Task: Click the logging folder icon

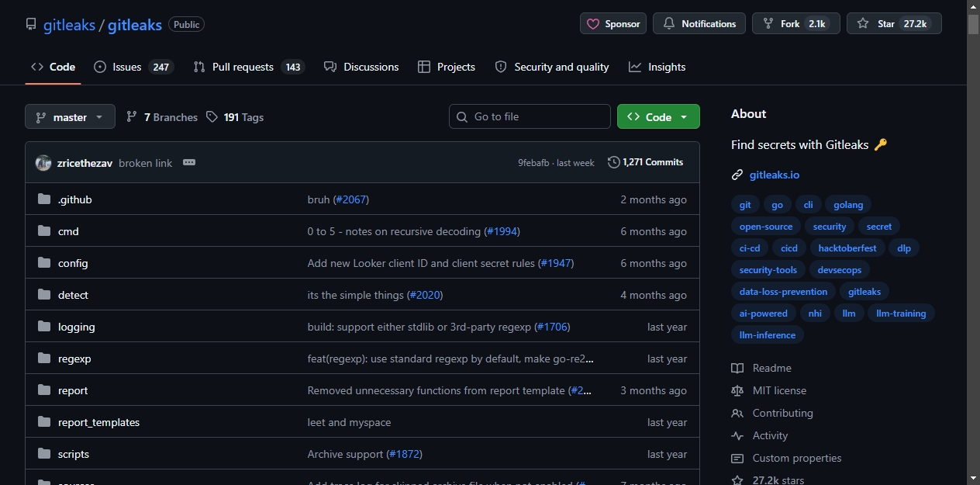Action: (43, 327)
